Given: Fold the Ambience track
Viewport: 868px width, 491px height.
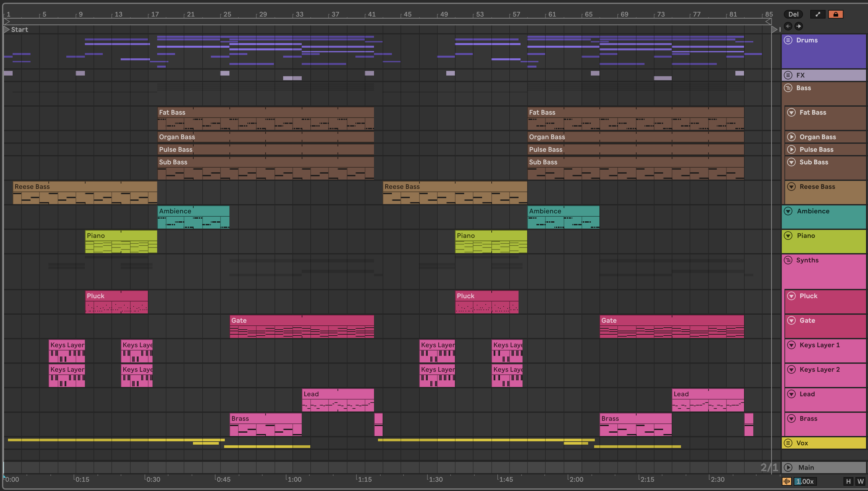Looking at the screenshot, I should 788,211.
